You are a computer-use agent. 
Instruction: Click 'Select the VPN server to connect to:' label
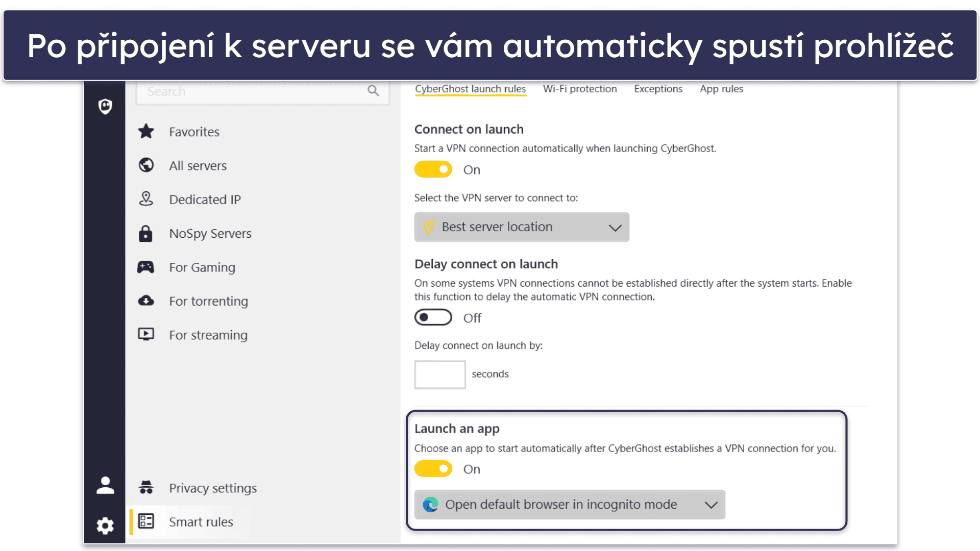click(x=496, y=198)
